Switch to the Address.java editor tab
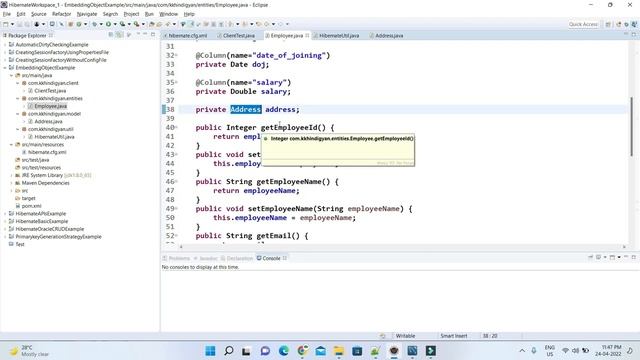Screen dimensions: 640x360 point(389,36)
